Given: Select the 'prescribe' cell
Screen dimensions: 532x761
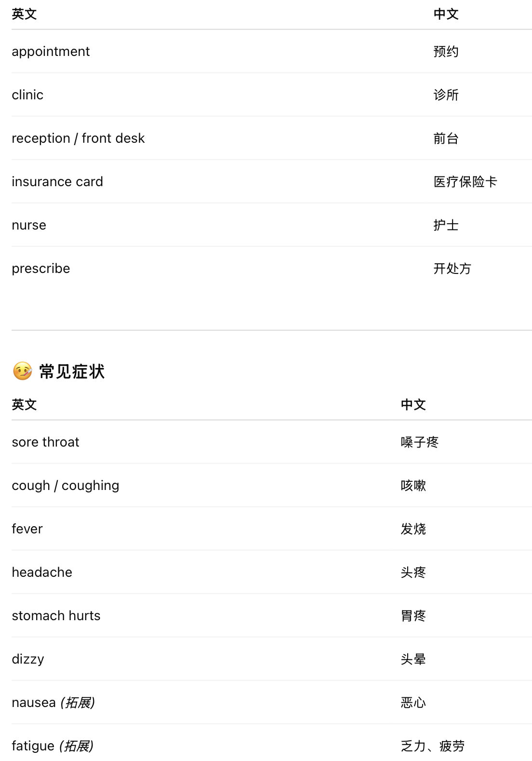Looking at the screenshot, I should pos(41,269).
